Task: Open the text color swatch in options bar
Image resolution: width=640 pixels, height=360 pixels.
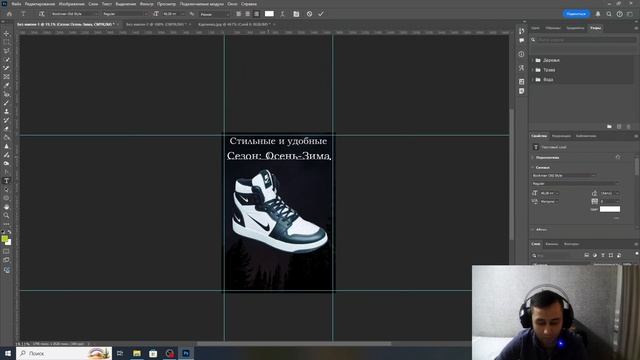Action: point(269,13)
